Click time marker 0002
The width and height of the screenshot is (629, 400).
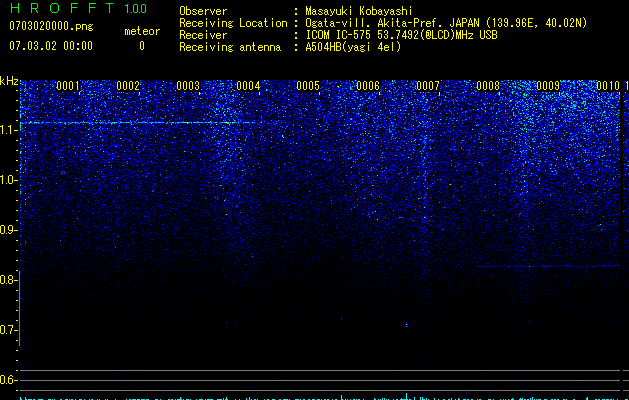coord(128,86)
